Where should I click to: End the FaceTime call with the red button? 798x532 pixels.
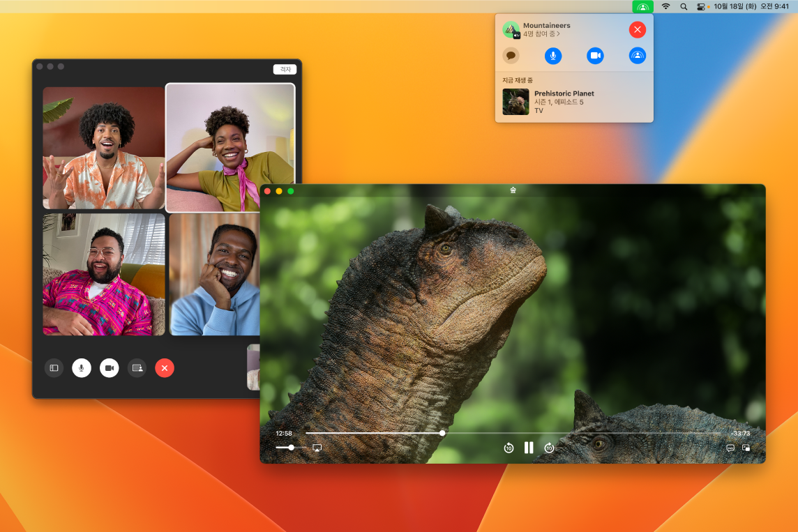point(165,367)
